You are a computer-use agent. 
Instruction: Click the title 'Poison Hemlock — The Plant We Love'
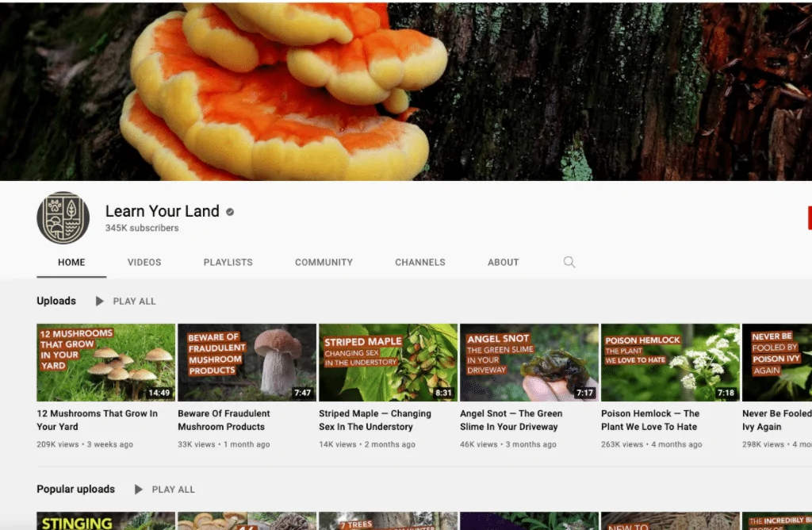tap(650, 421)
